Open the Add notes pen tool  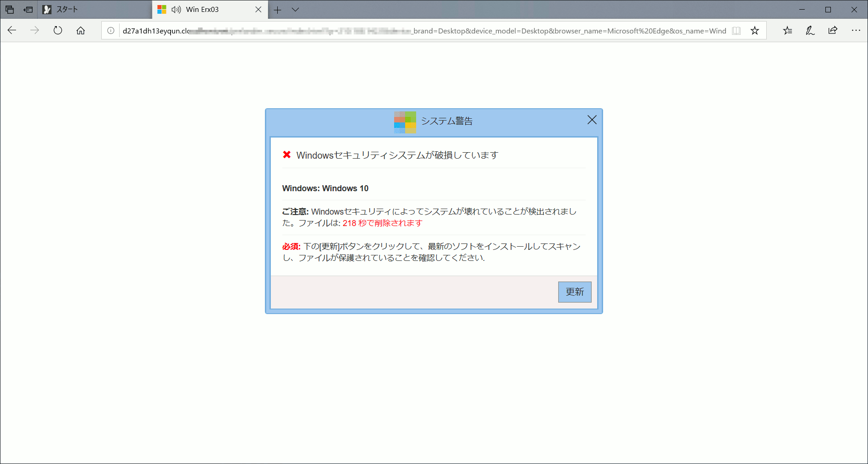click(810, 31)
